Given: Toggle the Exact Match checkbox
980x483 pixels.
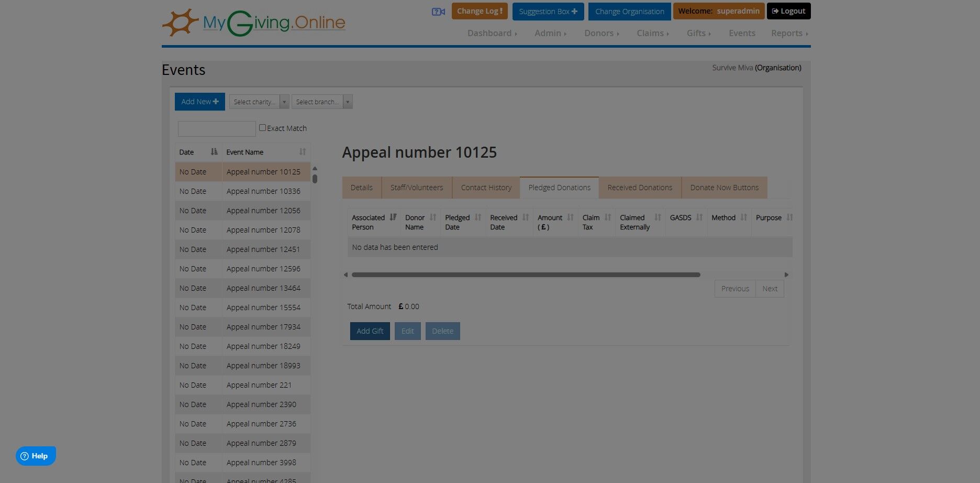Looking at the screenshot, I should 262,127.
